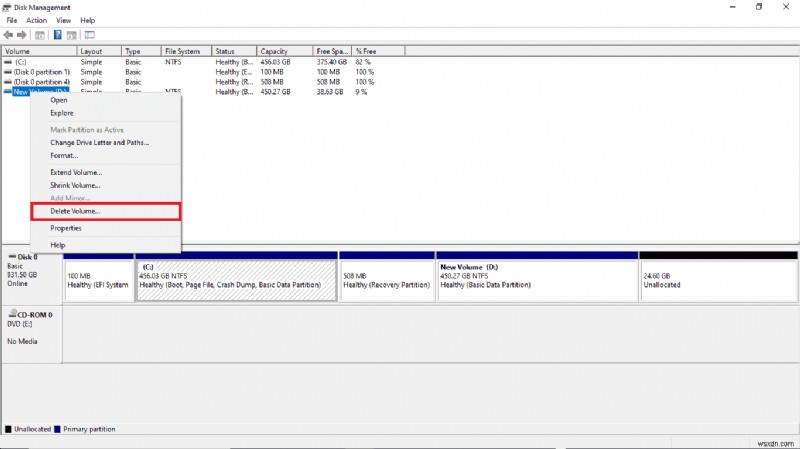The height and width of the screenshot is (449, 800).
Task: Click the 375.40 GB free space cell
Action: 332,62
